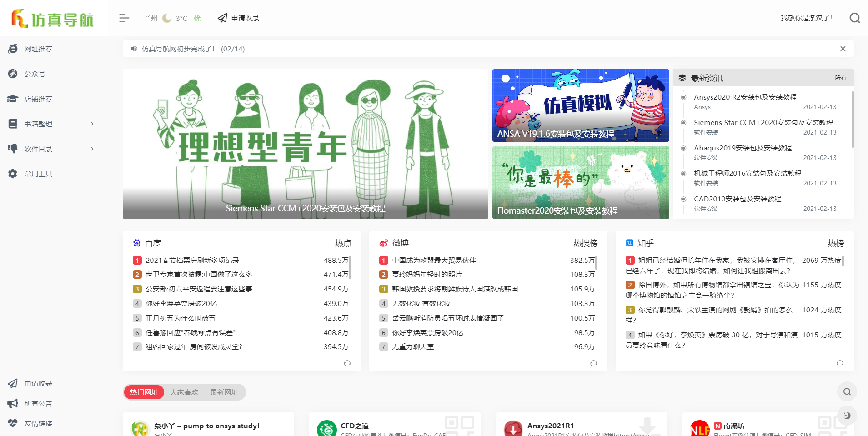Open 常用工具 via the gear icon
The height and width of the screenshot is (436, 868).
(x=12, y=174)
